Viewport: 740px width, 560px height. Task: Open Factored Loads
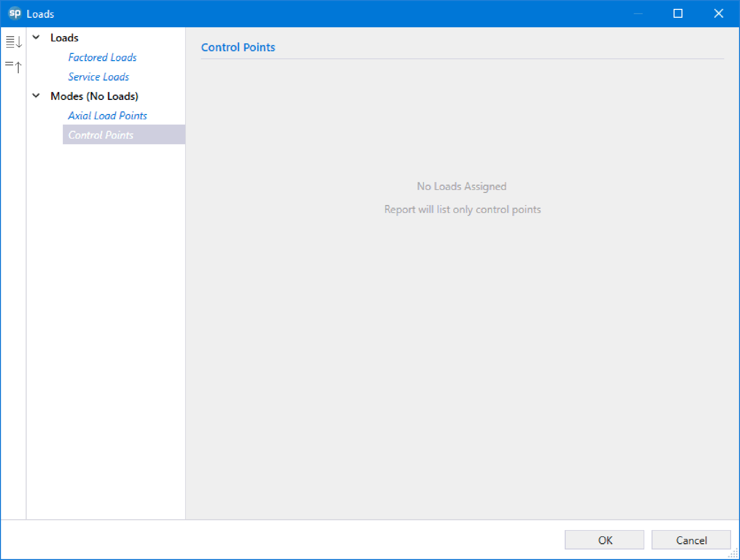102,57
